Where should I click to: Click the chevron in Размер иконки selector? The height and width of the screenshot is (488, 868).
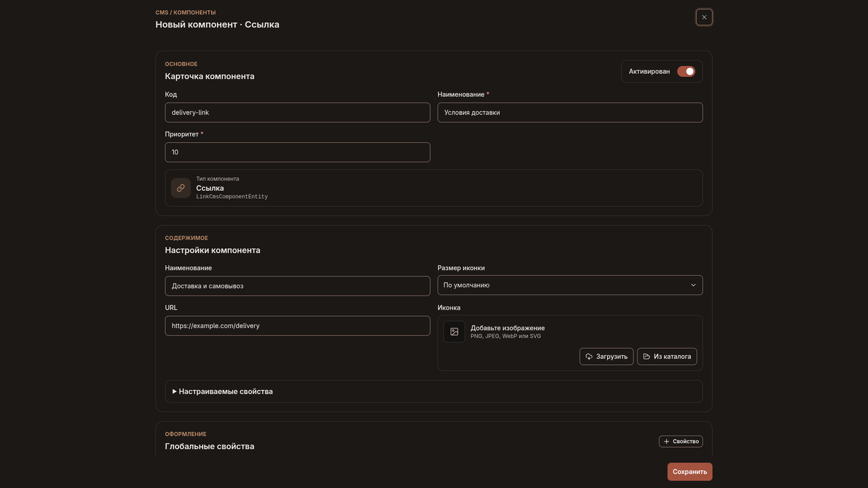(x=693, y=285)
